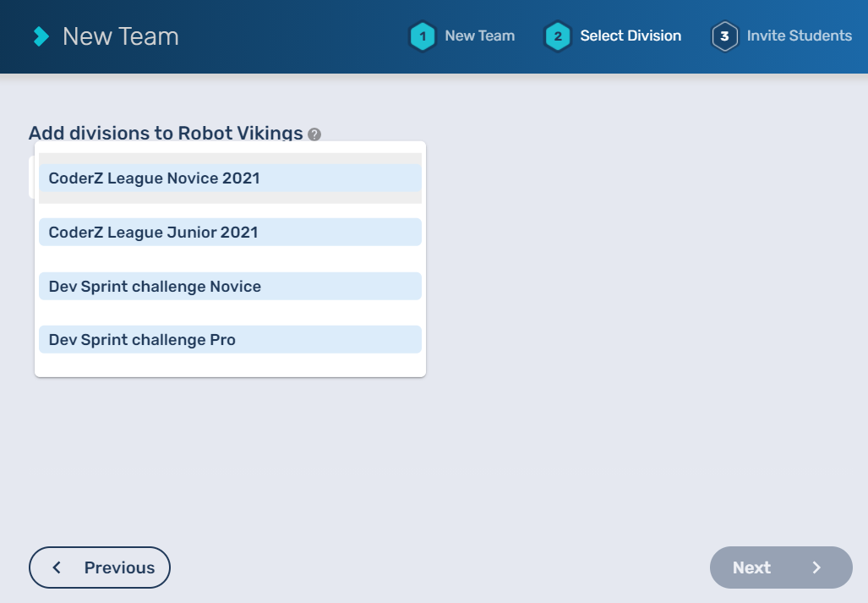The width and height of the screenshot is (868, 603).
Task: Choose Dev Sprint challenge Novice option
Action: [x=230, y=286]
